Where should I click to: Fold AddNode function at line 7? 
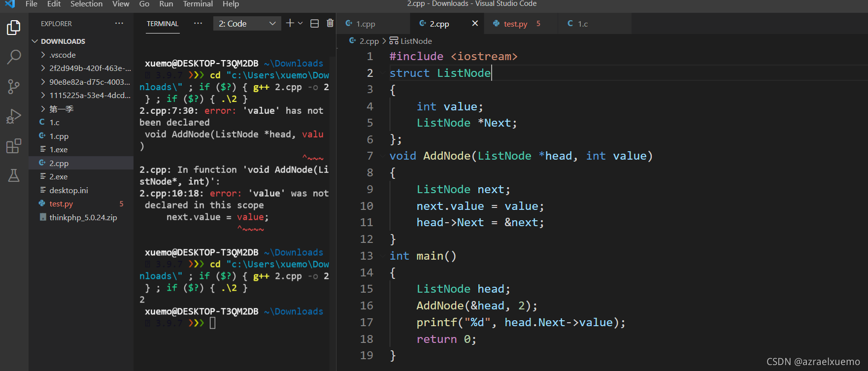point(383,156)
